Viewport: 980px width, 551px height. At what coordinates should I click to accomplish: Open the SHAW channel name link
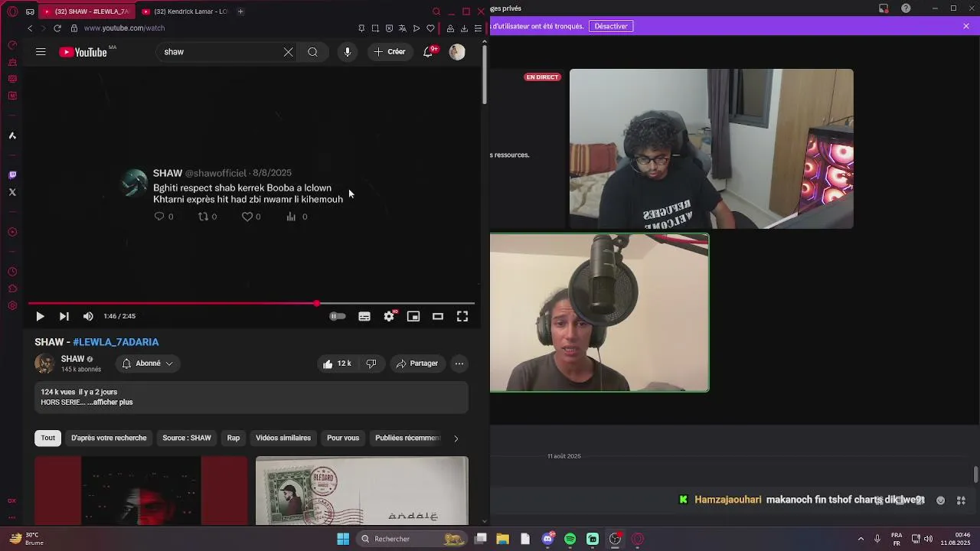(x=73, y=359)
